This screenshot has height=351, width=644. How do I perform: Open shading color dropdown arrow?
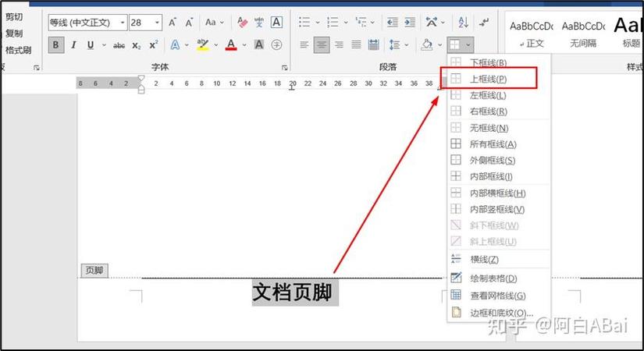[440, 44]
